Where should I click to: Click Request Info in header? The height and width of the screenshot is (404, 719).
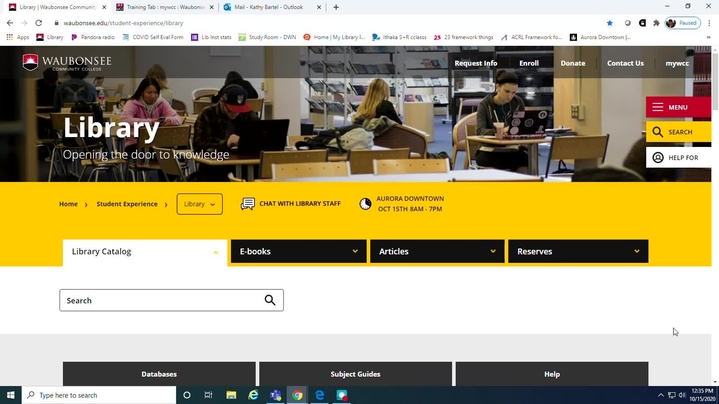[476, 63]
